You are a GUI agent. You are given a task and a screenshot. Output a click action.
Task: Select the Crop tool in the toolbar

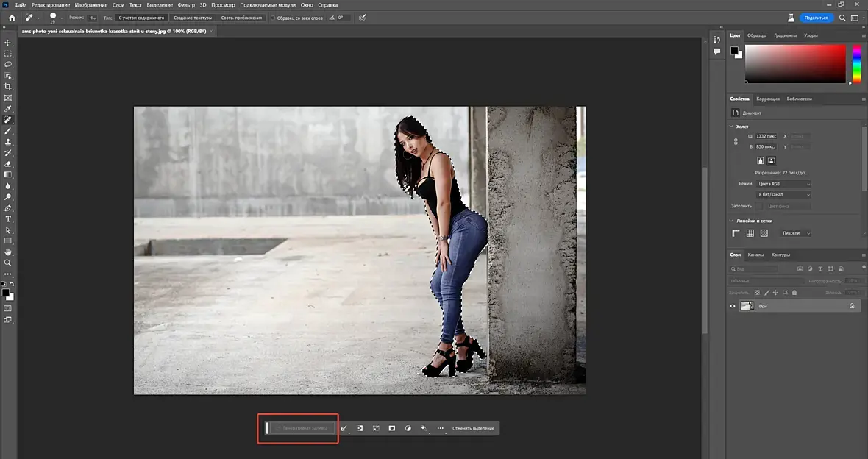point(8,86)
